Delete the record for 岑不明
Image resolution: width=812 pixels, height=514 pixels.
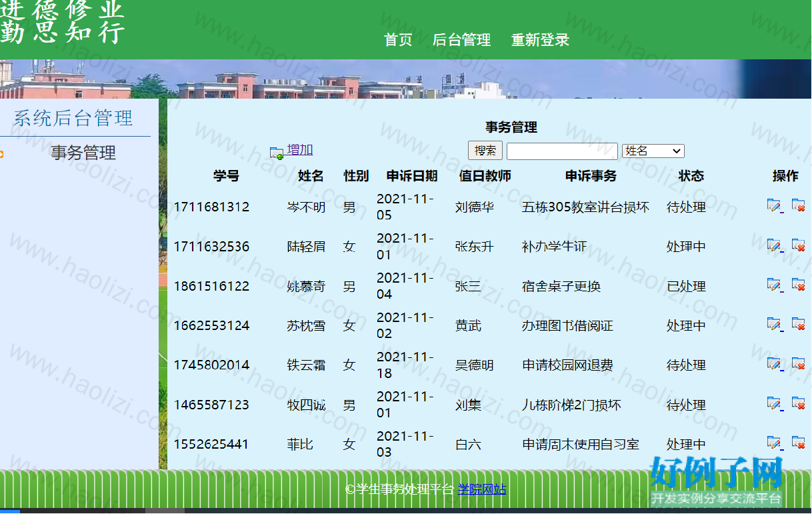click(798, 205)
